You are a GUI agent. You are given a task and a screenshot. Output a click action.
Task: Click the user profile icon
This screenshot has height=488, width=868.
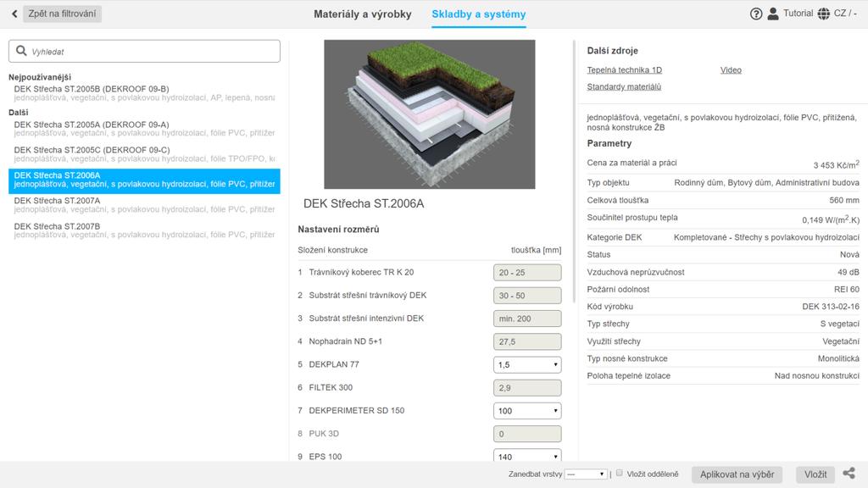pos(773,14)
